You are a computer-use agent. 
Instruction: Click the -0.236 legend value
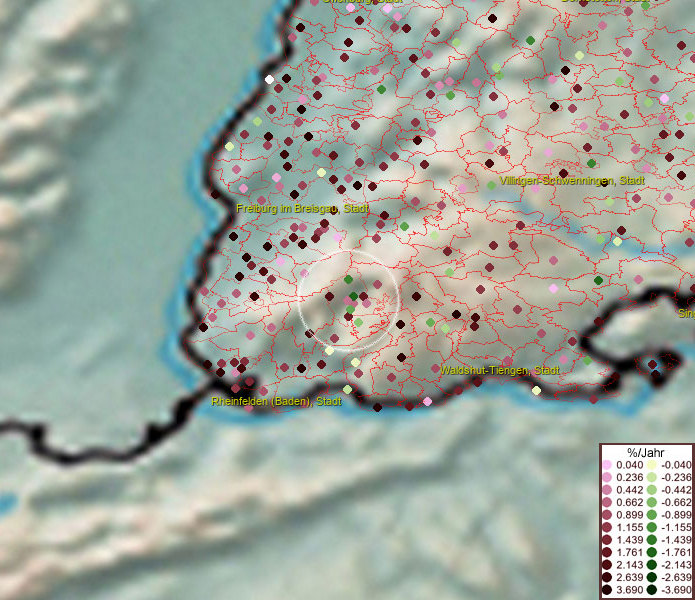click(x=676, y=477)
